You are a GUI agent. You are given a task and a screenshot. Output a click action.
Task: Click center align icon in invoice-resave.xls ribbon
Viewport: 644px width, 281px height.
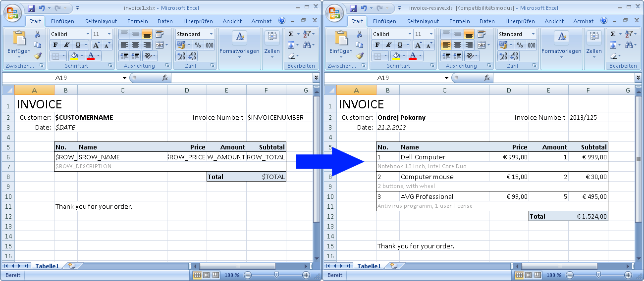point(458,45)
